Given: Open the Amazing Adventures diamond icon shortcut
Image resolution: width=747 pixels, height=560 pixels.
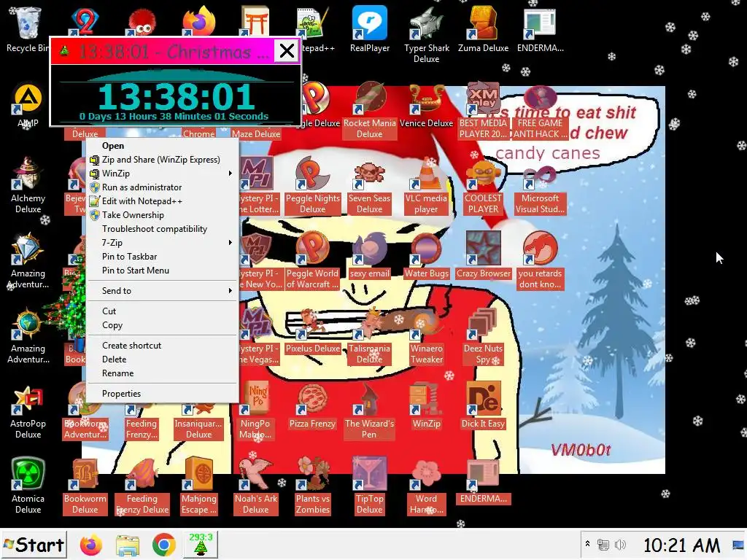Looking at the screenshot, I should (28, 261).
